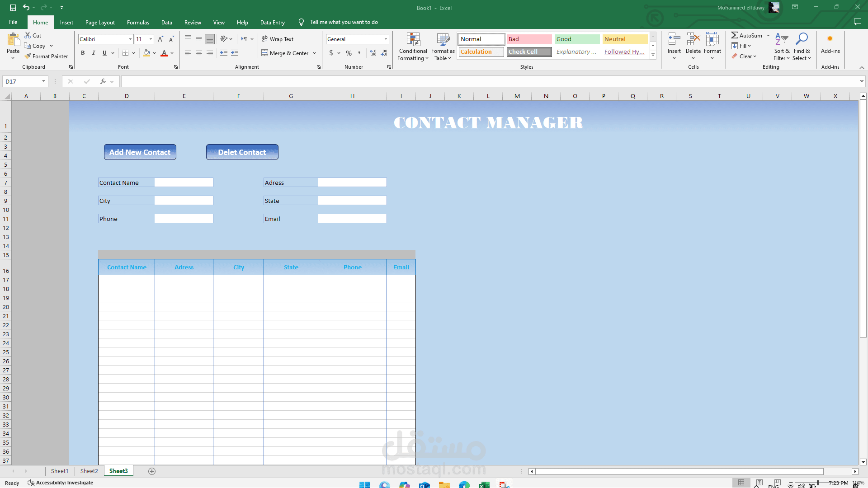
Task: Toggle Underline formatting
Action: [x=104, y=53]
